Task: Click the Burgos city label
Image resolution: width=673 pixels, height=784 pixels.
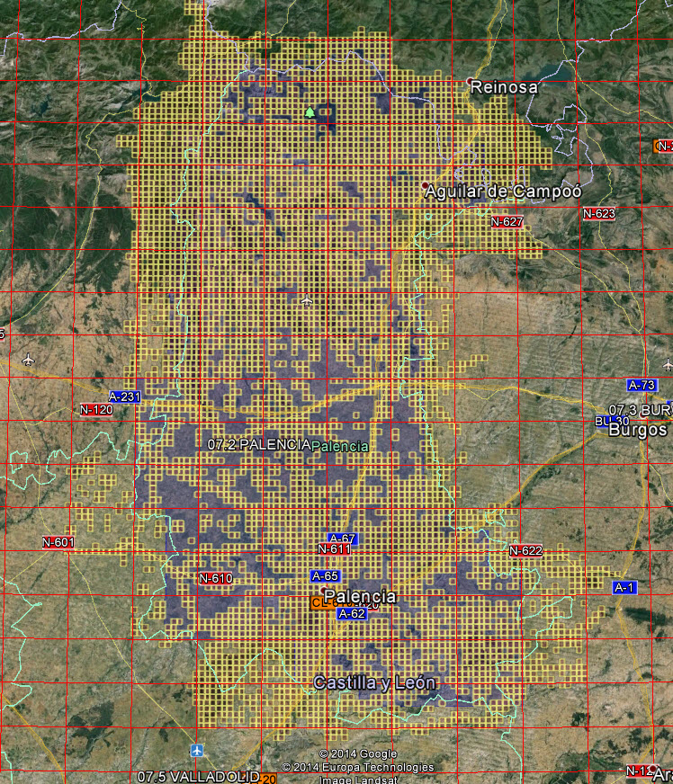Action: pyautogui.click(x=638, y=430)
